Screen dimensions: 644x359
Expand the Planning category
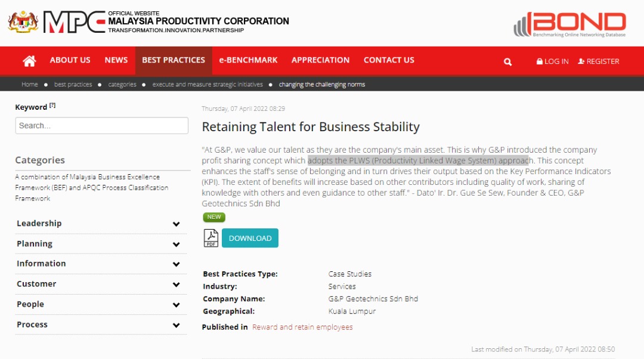[x=176, y=245]
